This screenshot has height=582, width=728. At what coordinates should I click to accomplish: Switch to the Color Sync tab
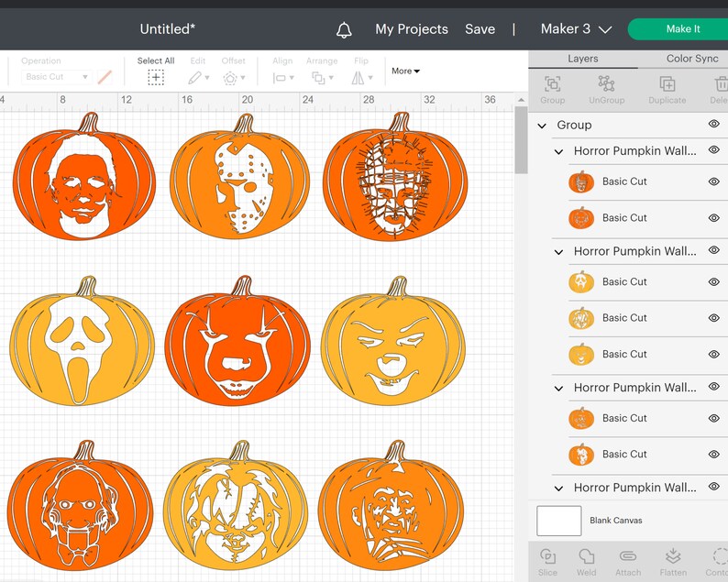click(692, 59)
